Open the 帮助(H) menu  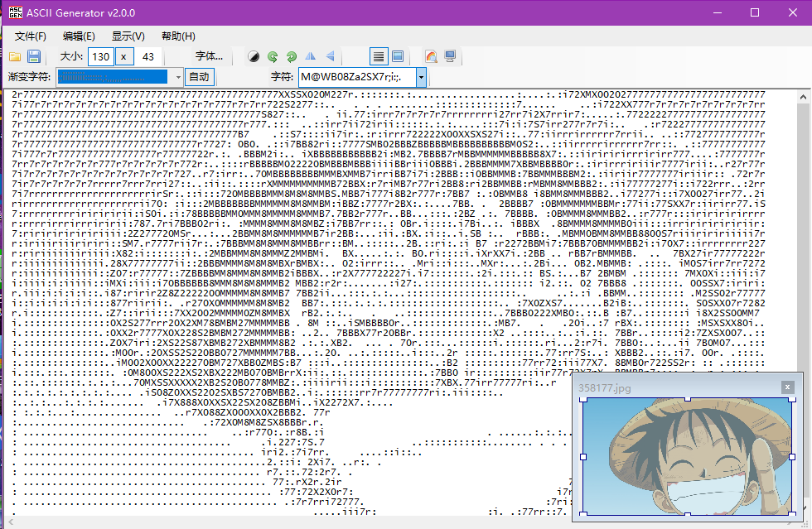(x=177, y=36)
